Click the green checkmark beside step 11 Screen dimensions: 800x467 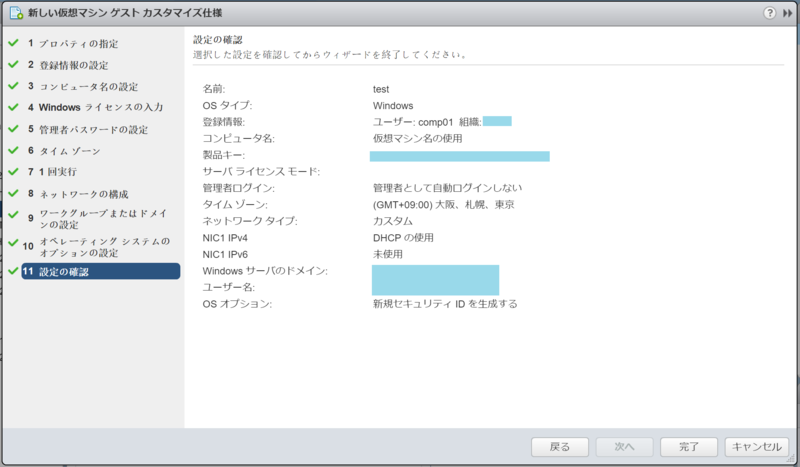[13, 271]
